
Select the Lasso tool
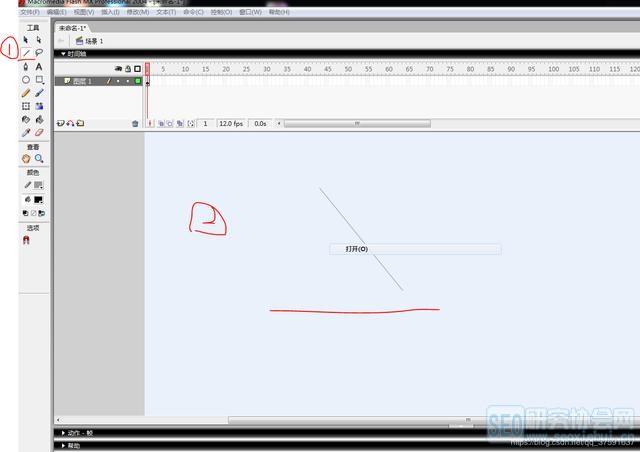tap(39, 53)
